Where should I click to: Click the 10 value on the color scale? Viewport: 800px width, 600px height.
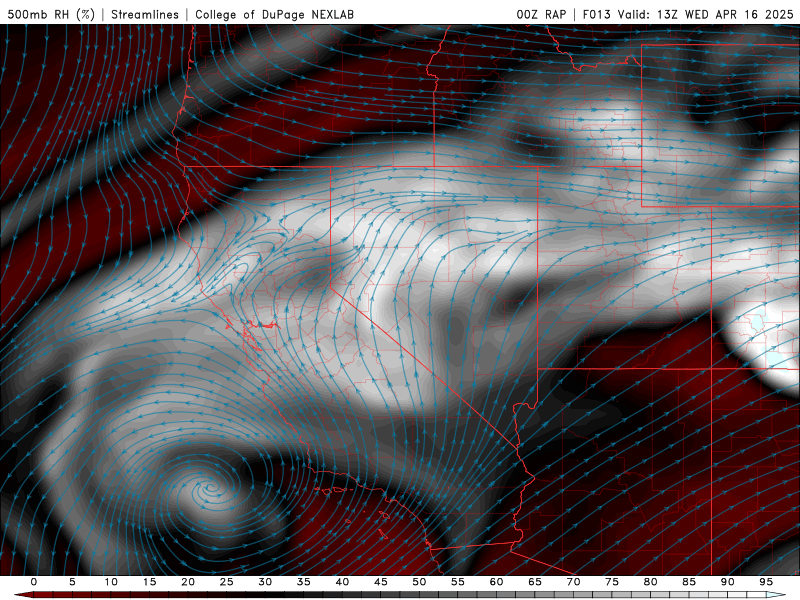pyautogui.click(x=111, y=582)
